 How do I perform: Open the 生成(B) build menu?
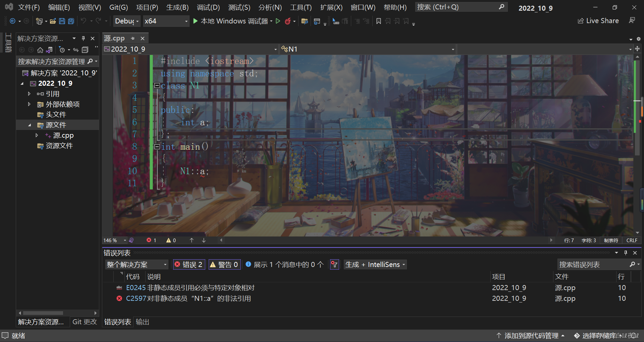[x=177, y=7]
